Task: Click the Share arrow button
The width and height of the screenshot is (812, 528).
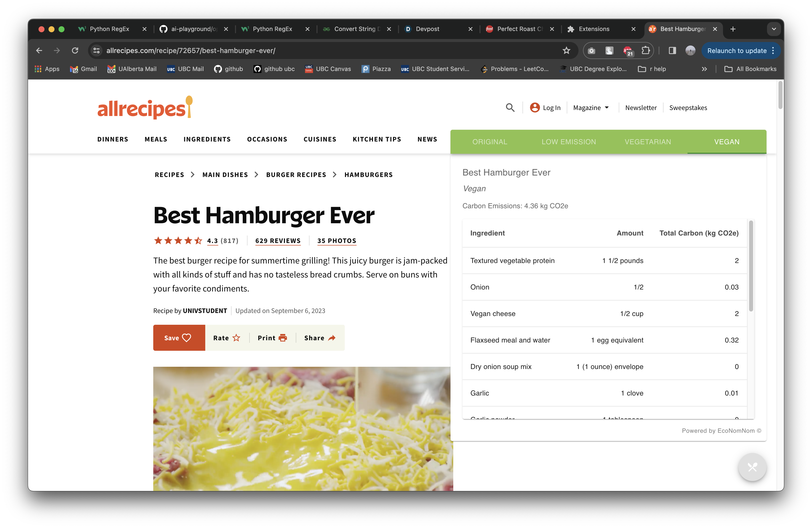Action: (x=320, y=338)
